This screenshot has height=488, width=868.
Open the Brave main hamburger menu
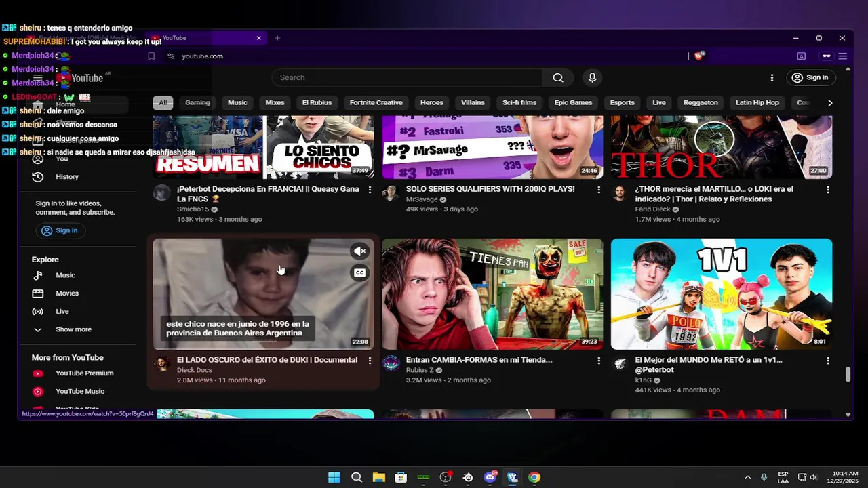[x=843, y=56]
